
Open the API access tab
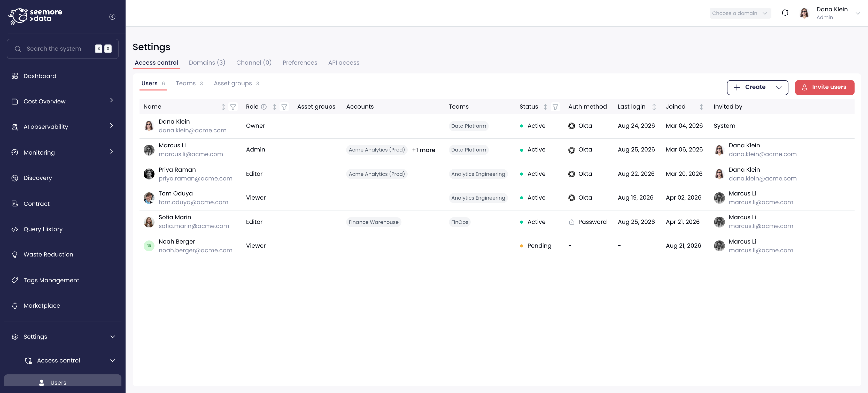pos(343,63)
